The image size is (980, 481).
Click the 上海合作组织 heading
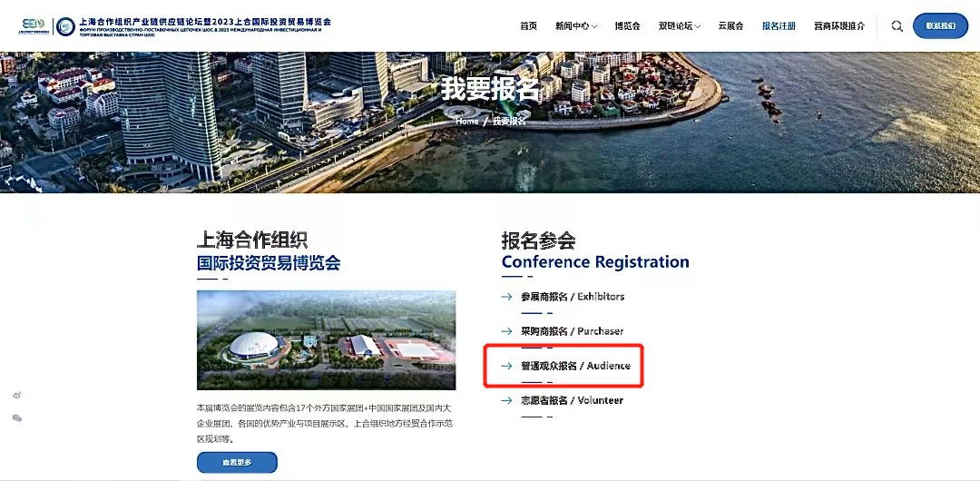252,240
